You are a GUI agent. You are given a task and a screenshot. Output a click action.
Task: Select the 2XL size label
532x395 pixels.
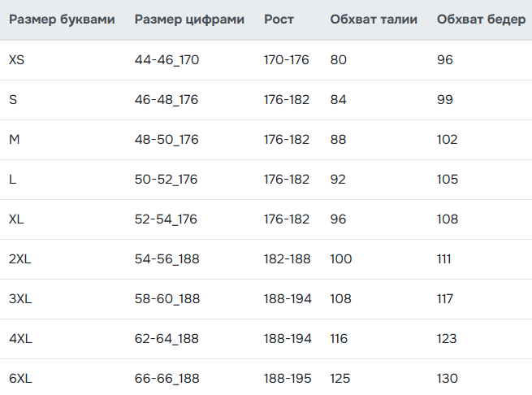(x=20, y=259)
